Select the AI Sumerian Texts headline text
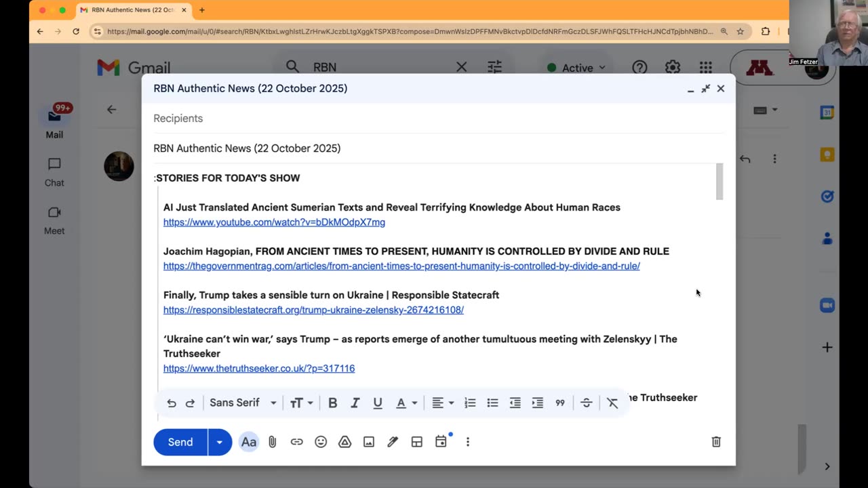Screen dimensions: 868x488 (x=392, y=207)
